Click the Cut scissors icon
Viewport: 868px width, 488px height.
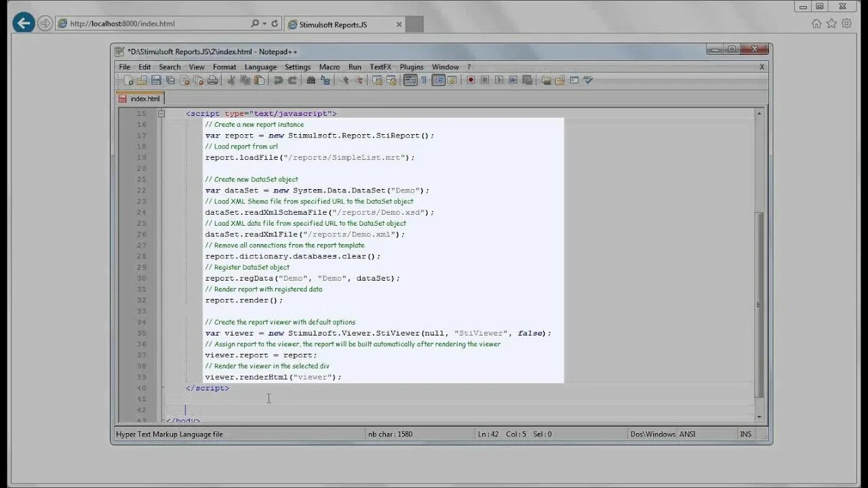click(231, 80)
